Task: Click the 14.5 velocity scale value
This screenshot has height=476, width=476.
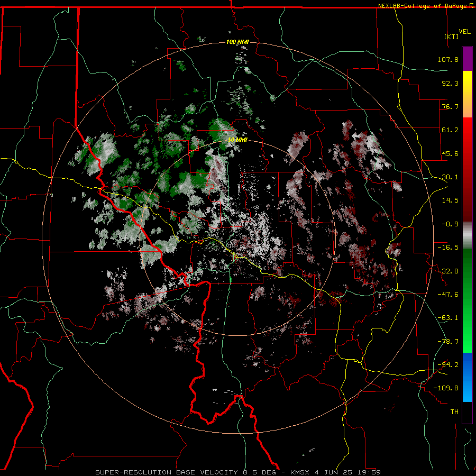Action: tap(450, 200)
